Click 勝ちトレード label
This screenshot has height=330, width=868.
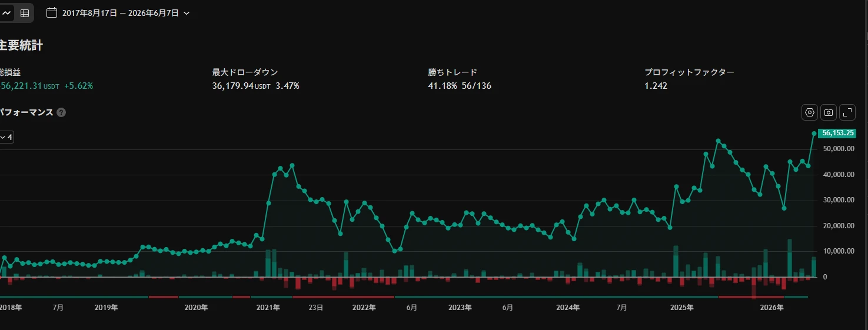tap(453, 72)
